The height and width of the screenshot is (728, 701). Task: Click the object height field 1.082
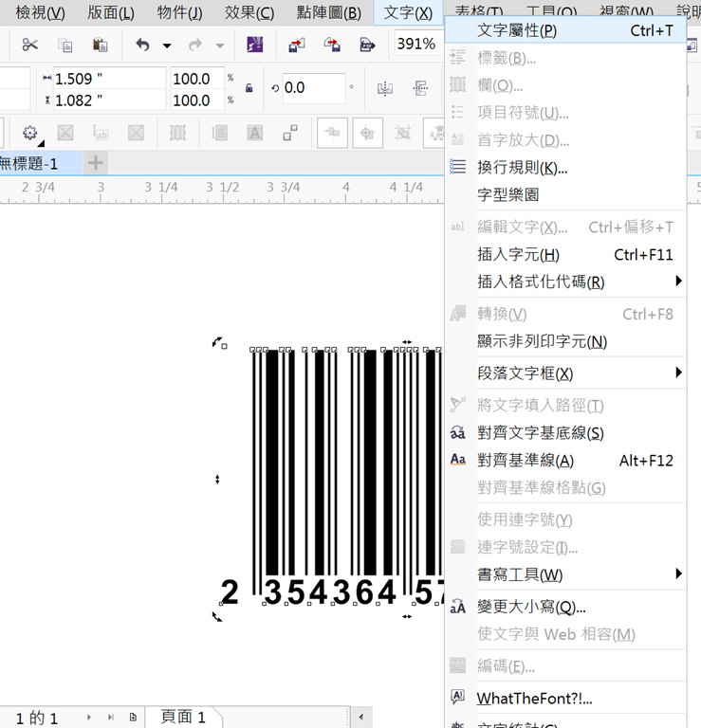coord(109,100)
